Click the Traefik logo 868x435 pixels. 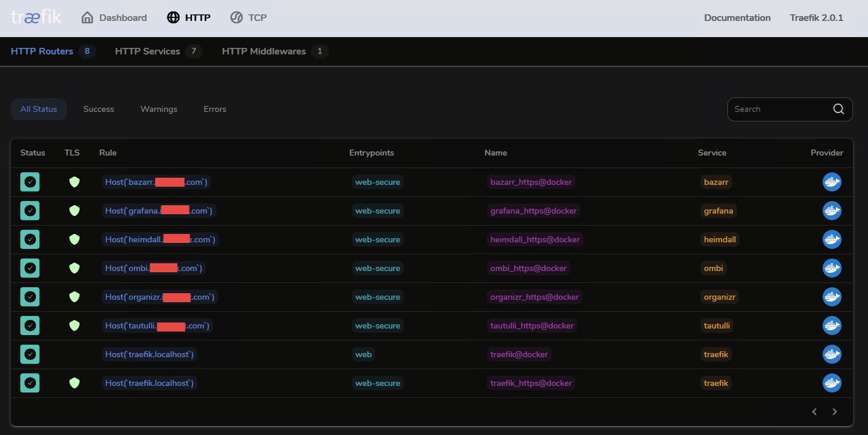(x=36, y=17)
